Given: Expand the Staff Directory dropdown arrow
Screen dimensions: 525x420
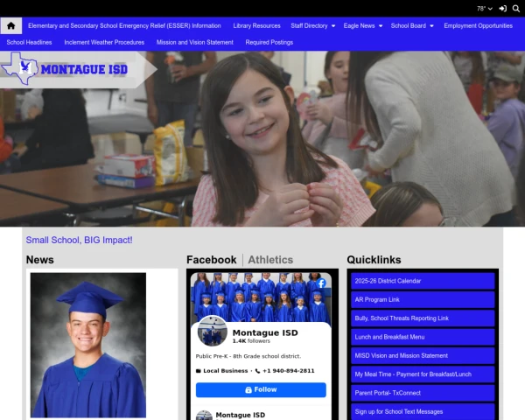Looking at the screenshot, I should (x=333, y=25).
